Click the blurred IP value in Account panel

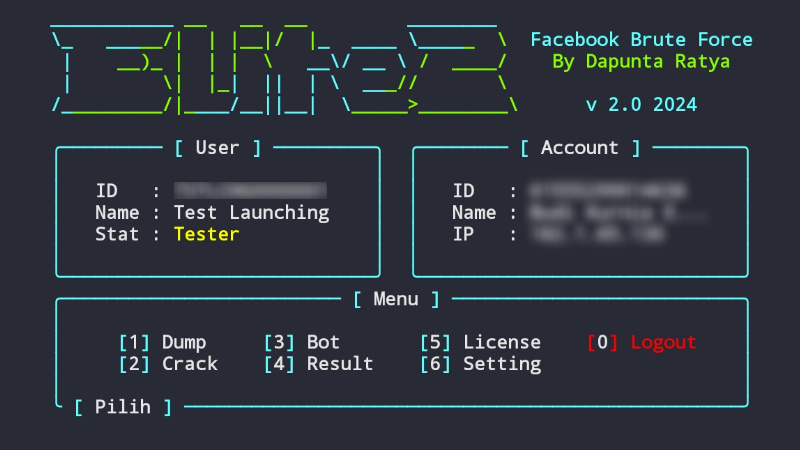click(597, 234)
